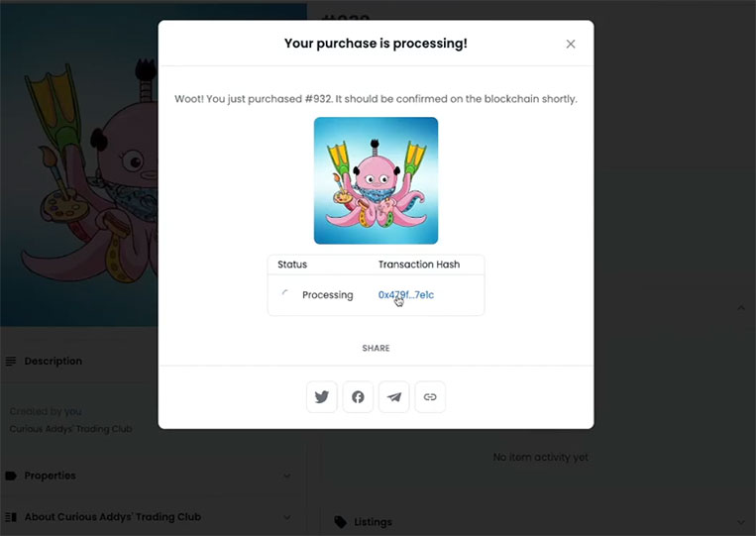This screenshot has height=536, width=756.
Task: Click the Listings tag icon
Action: click(x=341, y=522)
